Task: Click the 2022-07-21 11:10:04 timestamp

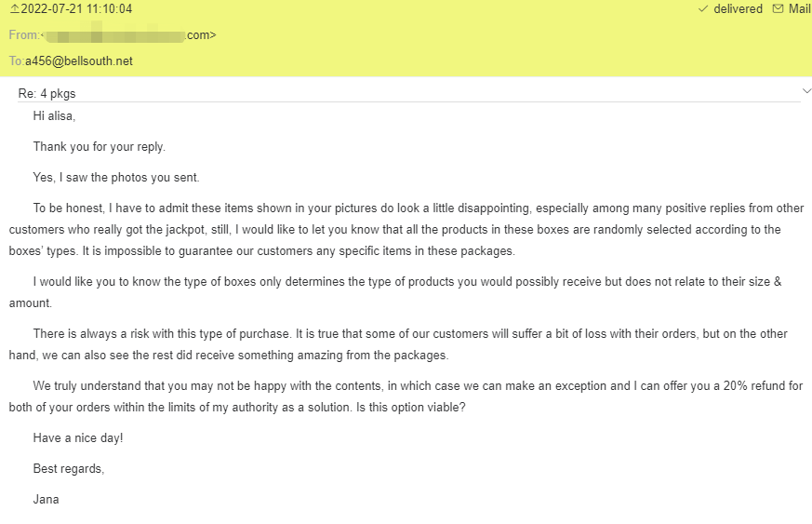Action: click(x=76, y=9)
